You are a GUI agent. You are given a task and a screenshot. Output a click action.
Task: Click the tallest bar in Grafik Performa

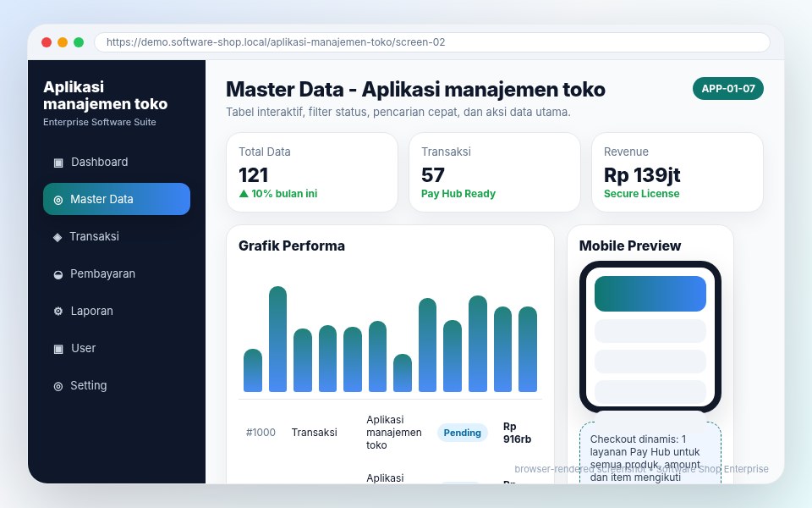tap(277, 339)
